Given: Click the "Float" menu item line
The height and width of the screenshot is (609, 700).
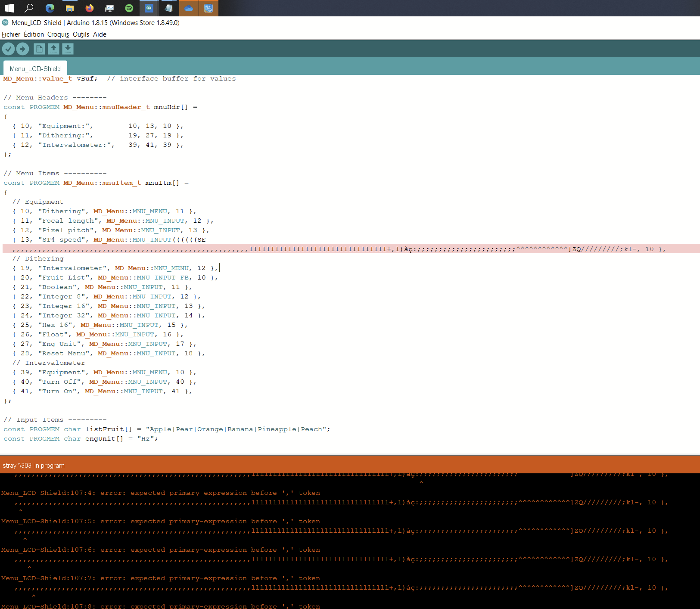Looking at the screenshot, I should click(98, 335).
